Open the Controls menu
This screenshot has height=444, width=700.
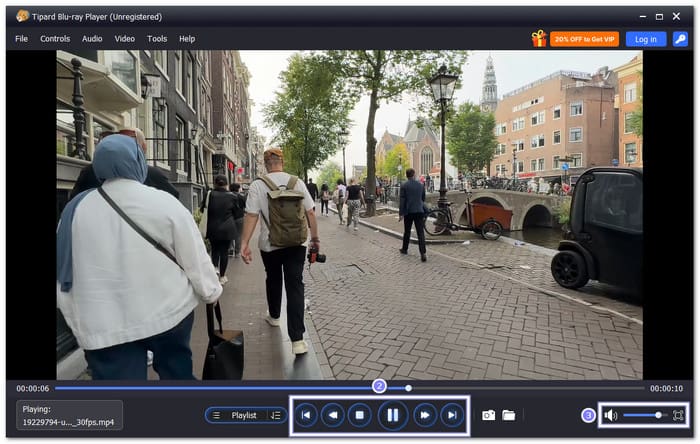55,39
